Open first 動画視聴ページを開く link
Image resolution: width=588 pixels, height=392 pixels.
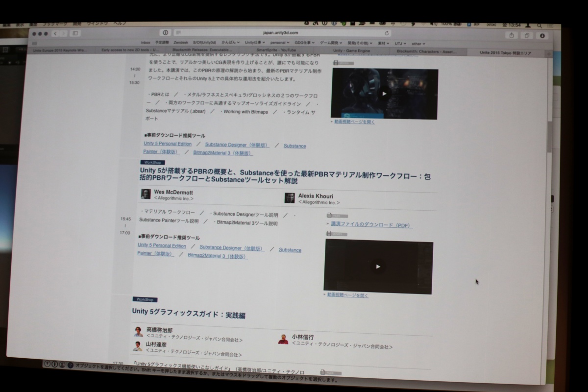click(x=355, y=122)
